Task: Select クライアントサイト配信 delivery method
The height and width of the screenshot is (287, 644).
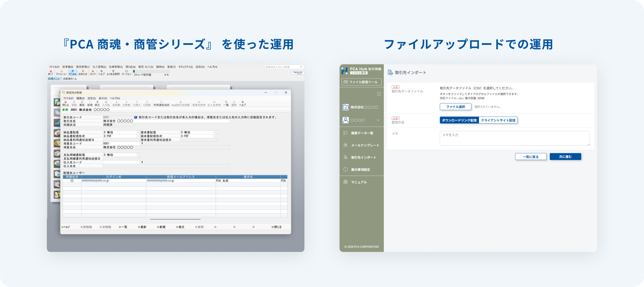Action: coord(498,120)
